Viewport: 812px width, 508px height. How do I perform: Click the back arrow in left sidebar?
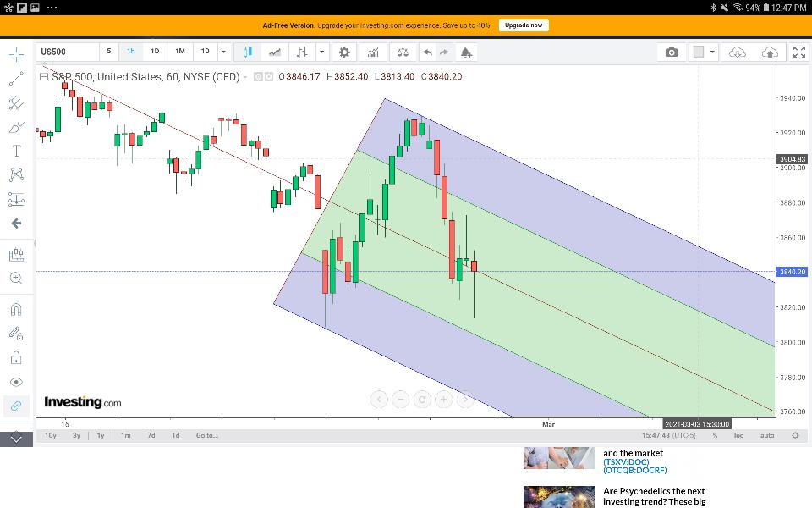pos(16,224)
